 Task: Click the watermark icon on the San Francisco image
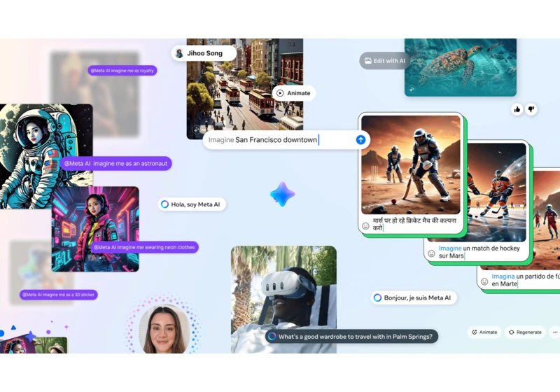(196, 129)
